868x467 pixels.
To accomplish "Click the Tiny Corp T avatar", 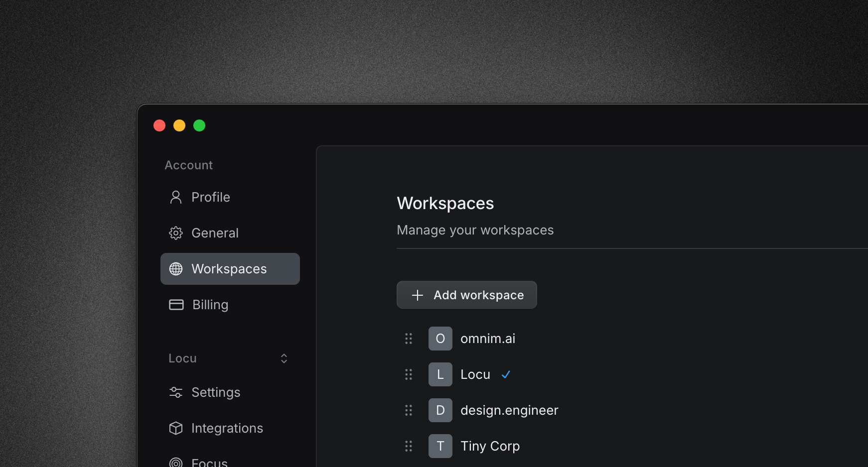I will (440, 446).
